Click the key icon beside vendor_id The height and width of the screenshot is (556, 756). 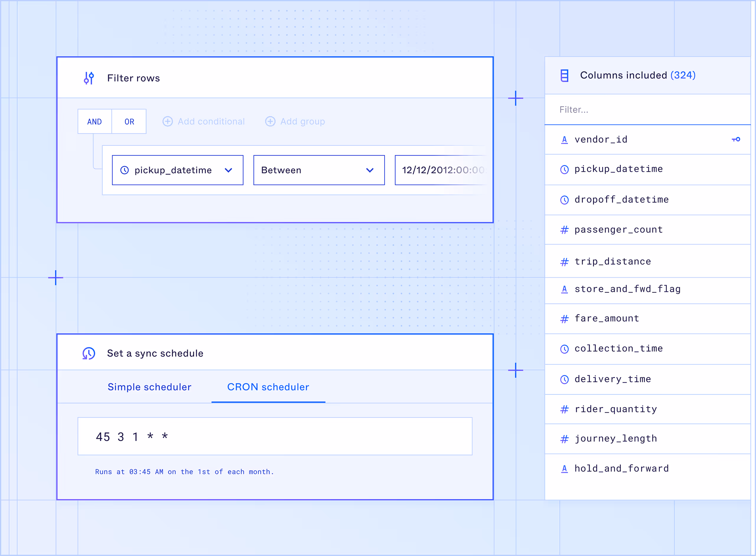click(736, 139)
